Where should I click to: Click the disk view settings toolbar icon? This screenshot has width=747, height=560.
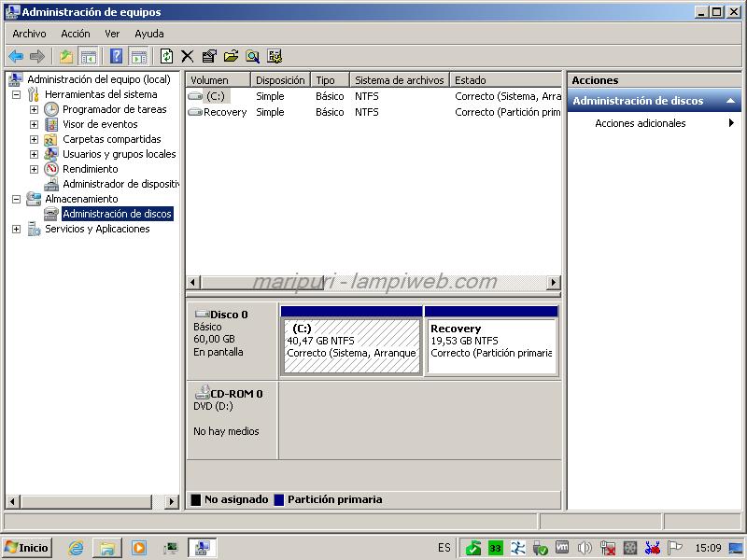click(275, 56)
